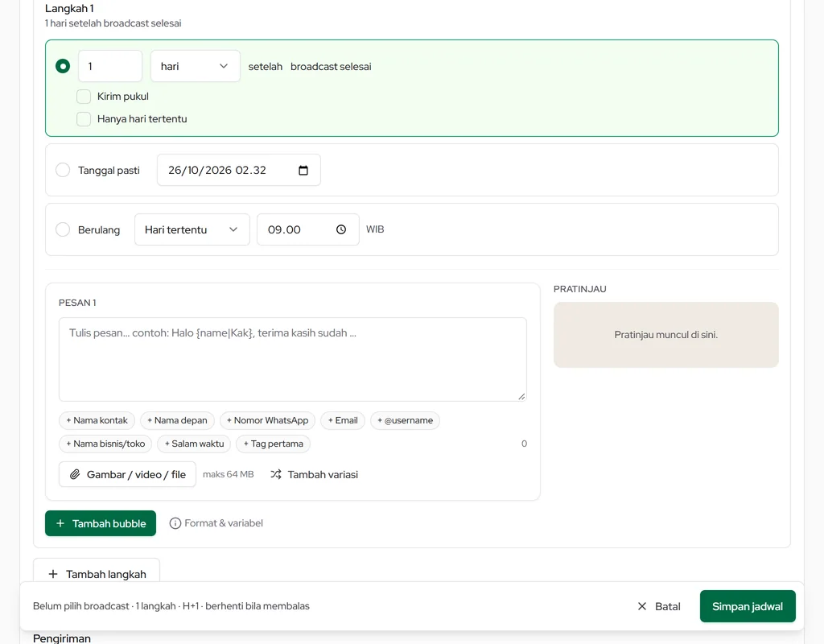Click the '1 hari setelah broadcast selesai' subtitle
Image resolution: width=824 pixels, height=644 pixels.
click(113, 23)
